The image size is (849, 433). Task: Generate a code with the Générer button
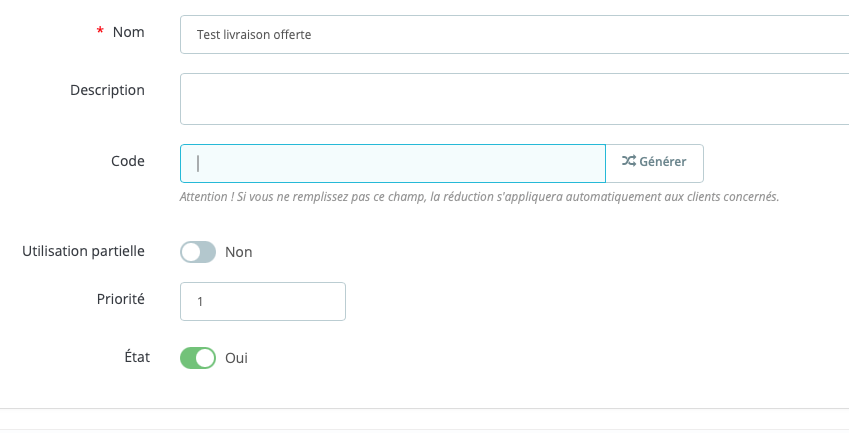tap(655, 163)
